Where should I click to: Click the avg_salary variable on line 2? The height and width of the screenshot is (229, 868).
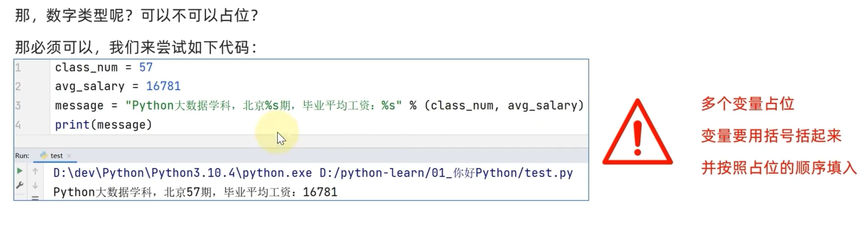point(90,86)
